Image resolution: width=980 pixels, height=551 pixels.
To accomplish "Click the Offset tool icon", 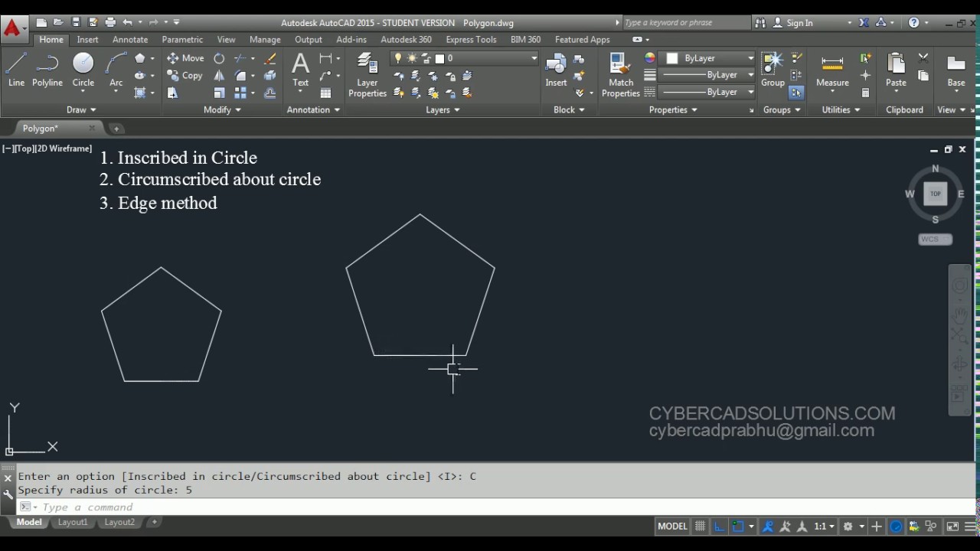I will coord(269,93).
